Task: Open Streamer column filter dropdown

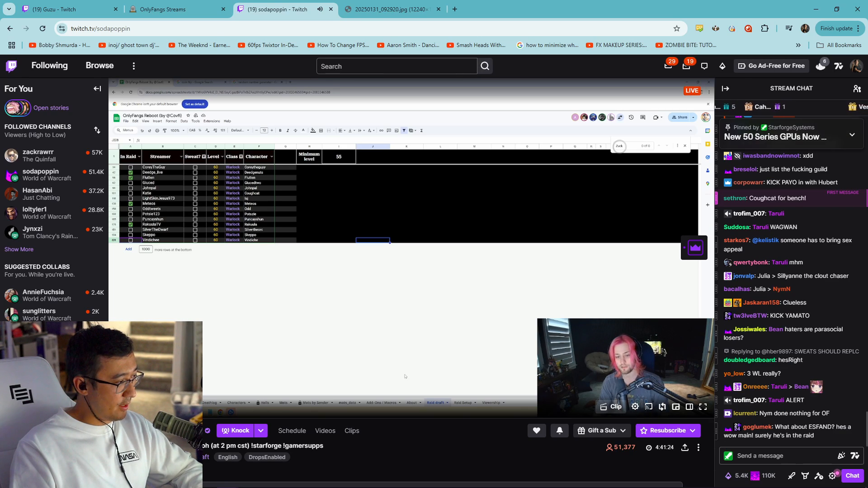Action: tap(181, 157)
